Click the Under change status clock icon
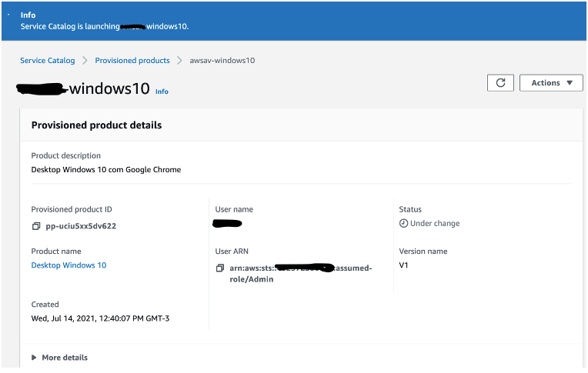Viewport: 588px width, 373px height. click(403, 224)
